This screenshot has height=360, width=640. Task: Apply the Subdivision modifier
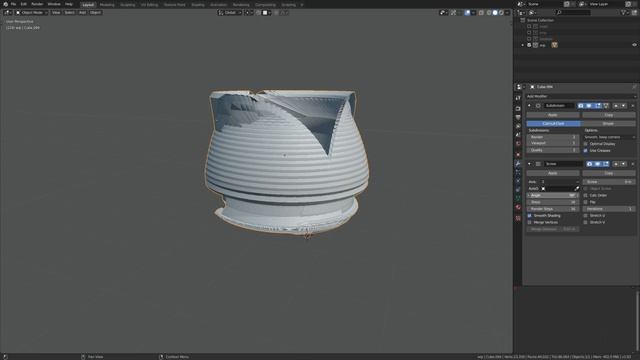553,115
